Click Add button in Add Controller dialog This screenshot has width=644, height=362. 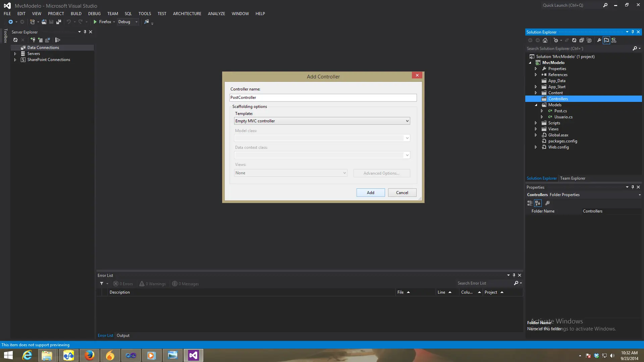click(x=371, y=193)
